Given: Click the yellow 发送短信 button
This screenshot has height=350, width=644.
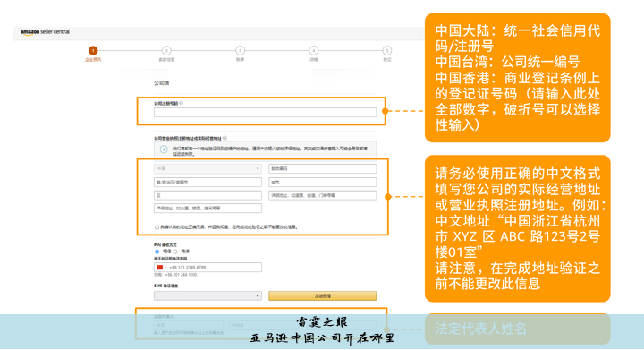Looking at the screenshot, I should pos(322,295).
